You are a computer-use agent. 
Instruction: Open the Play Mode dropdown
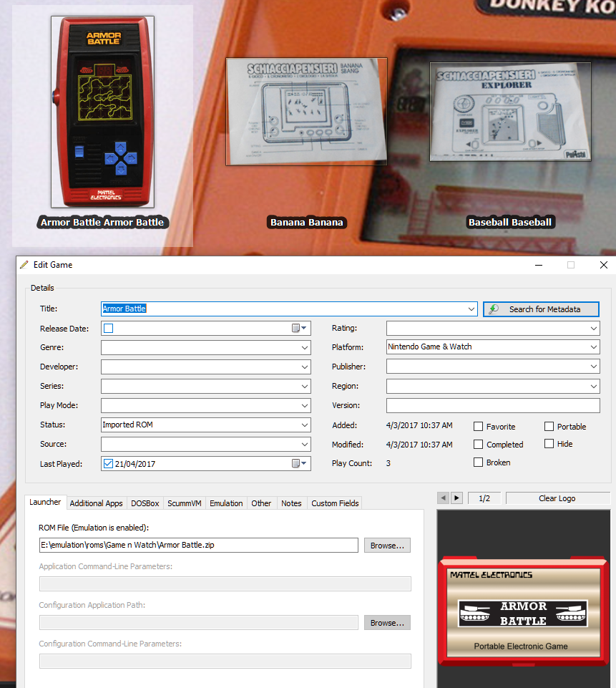[305, 405]
